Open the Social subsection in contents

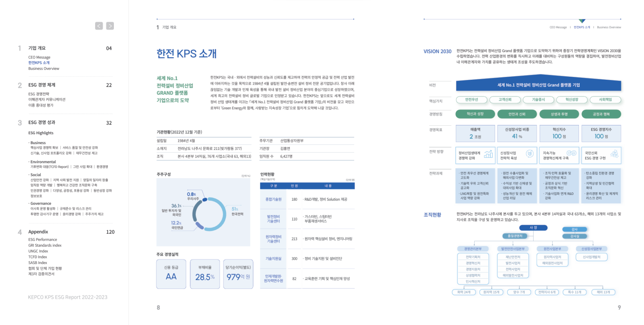(36, 175)
